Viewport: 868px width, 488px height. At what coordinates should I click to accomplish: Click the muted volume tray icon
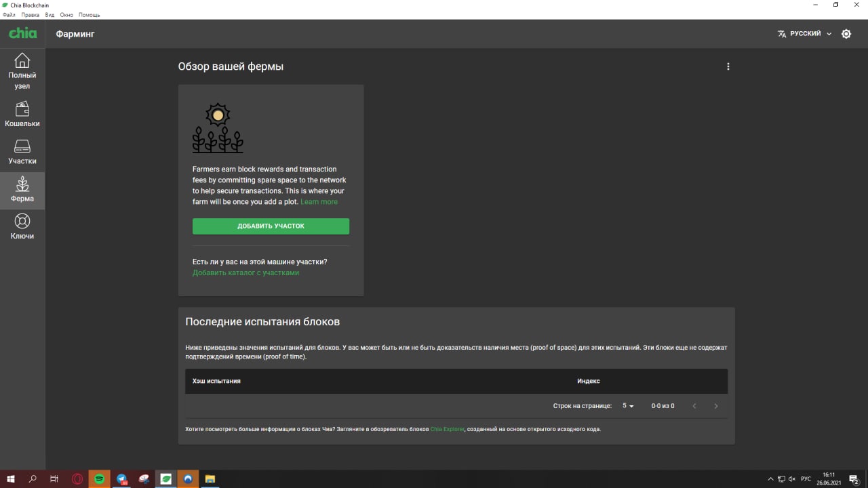pyautogui.click(x=792, y=479)
